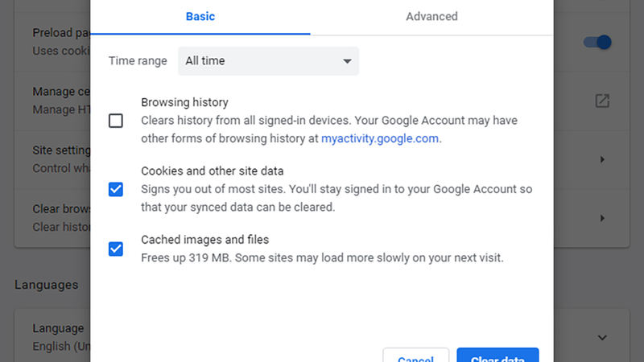
Task: Click the Time range label
Action: 138,61
